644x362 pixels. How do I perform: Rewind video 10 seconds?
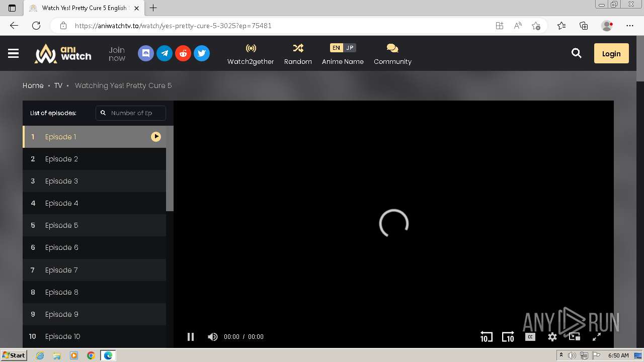pos(486,337)
